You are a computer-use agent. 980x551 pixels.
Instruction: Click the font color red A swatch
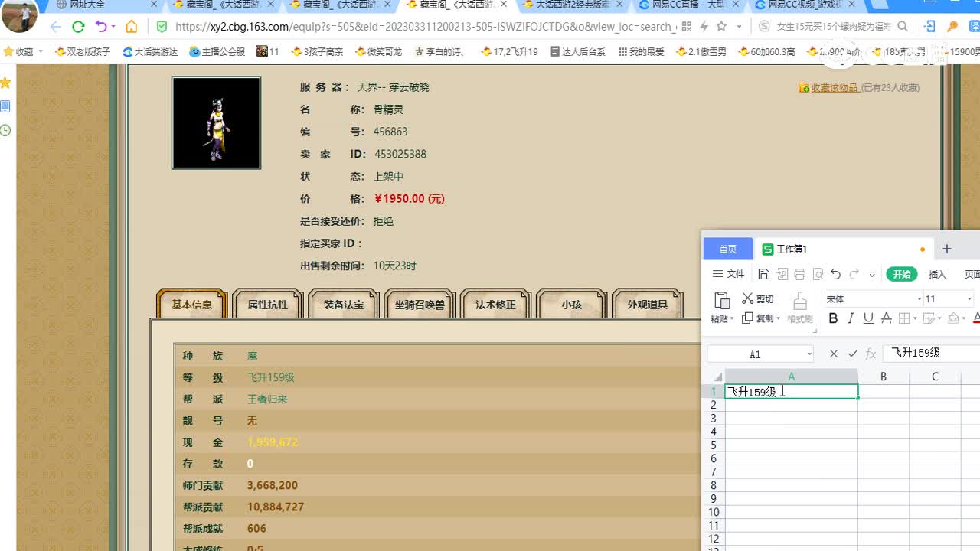click(976, 318)
